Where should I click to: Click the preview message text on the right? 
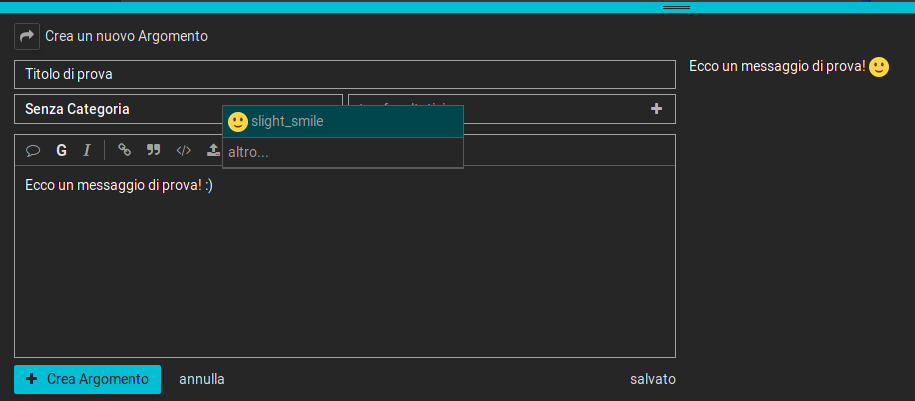tap(776, 66)
